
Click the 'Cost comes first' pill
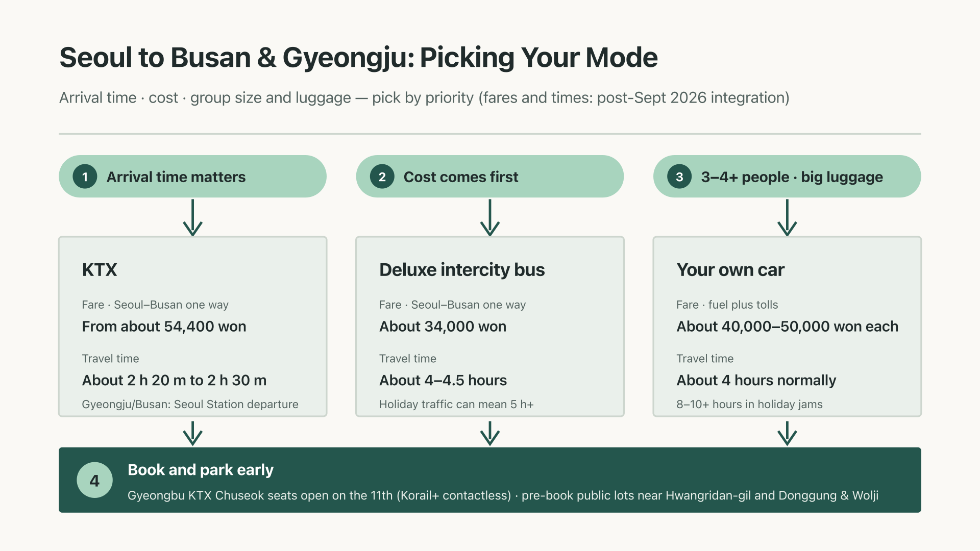tap(489, 177)
